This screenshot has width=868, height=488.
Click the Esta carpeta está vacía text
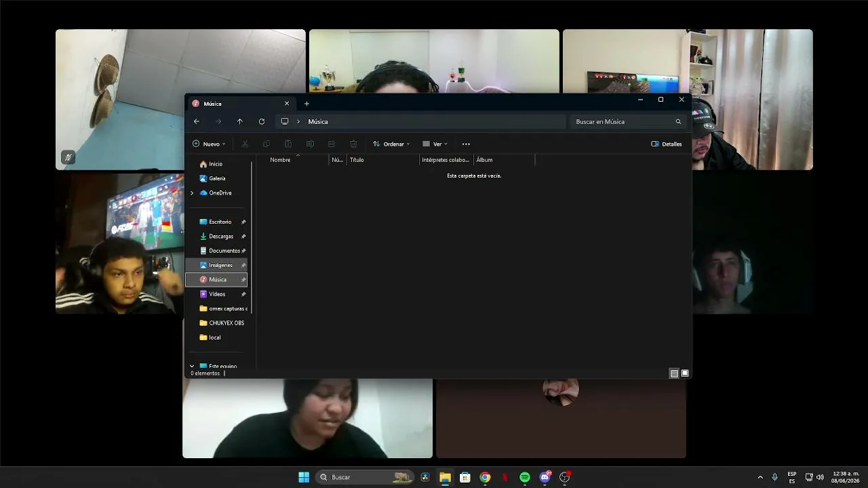474,176
